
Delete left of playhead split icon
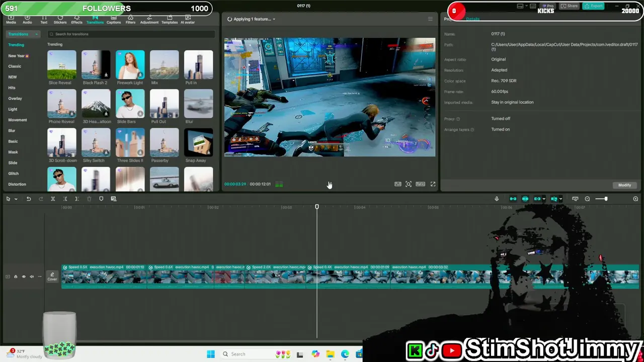65,199
